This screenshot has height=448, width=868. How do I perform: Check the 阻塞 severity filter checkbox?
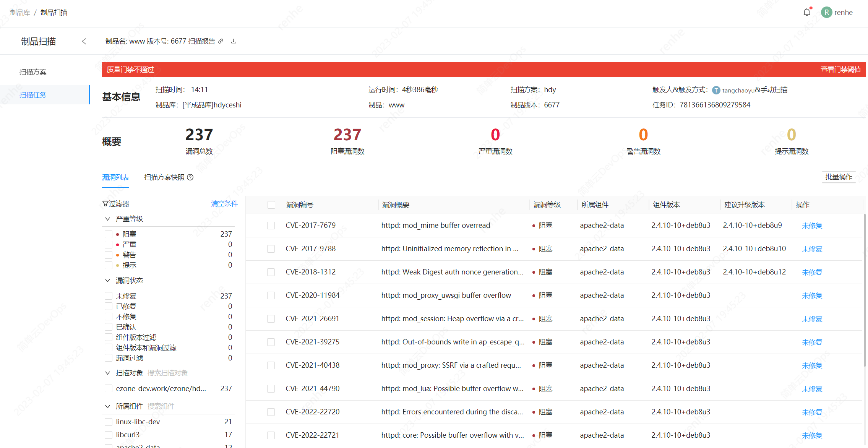coord(109,234)
